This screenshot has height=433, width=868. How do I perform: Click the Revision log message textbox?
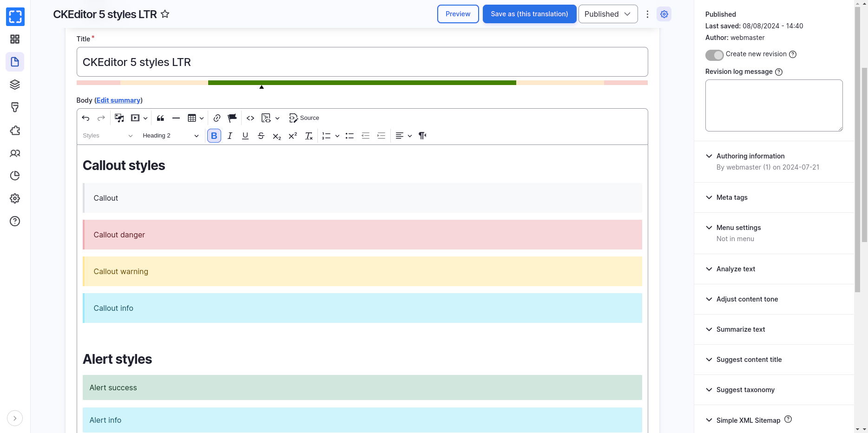tap(774, 105)
